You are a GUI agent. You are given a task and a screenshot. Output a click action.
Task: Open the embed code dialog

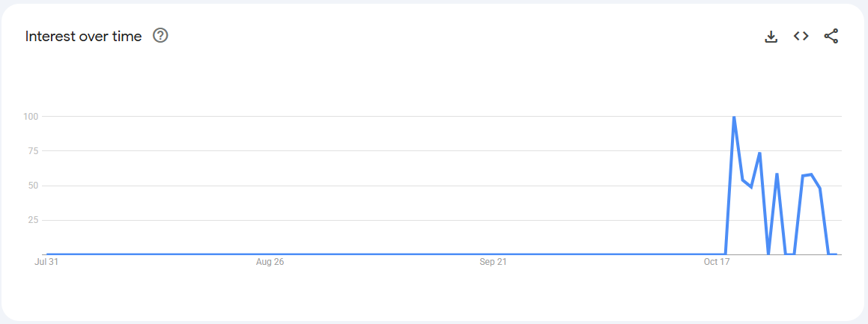(x=801, y=36)
